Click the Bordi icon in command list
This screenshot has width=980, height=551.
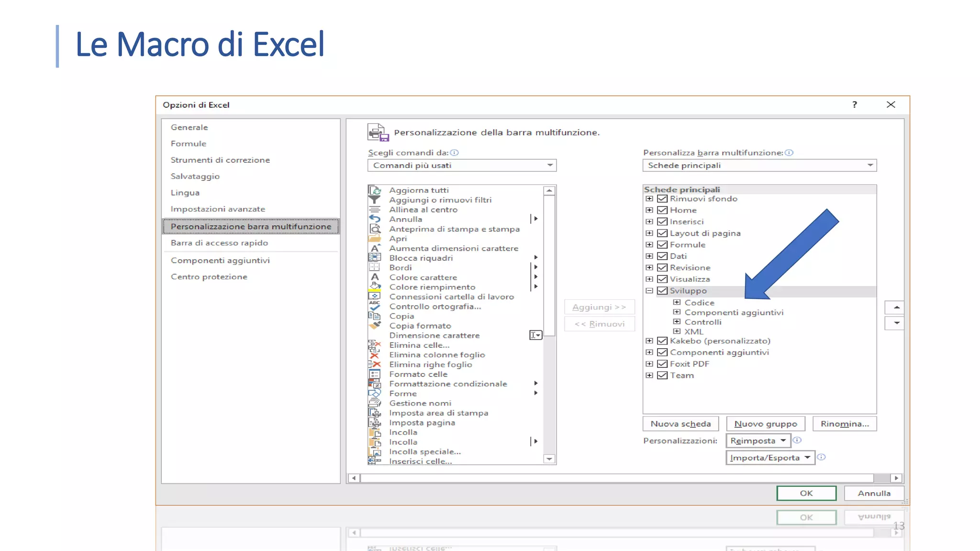pyautogui.click(x=375, y=267)
